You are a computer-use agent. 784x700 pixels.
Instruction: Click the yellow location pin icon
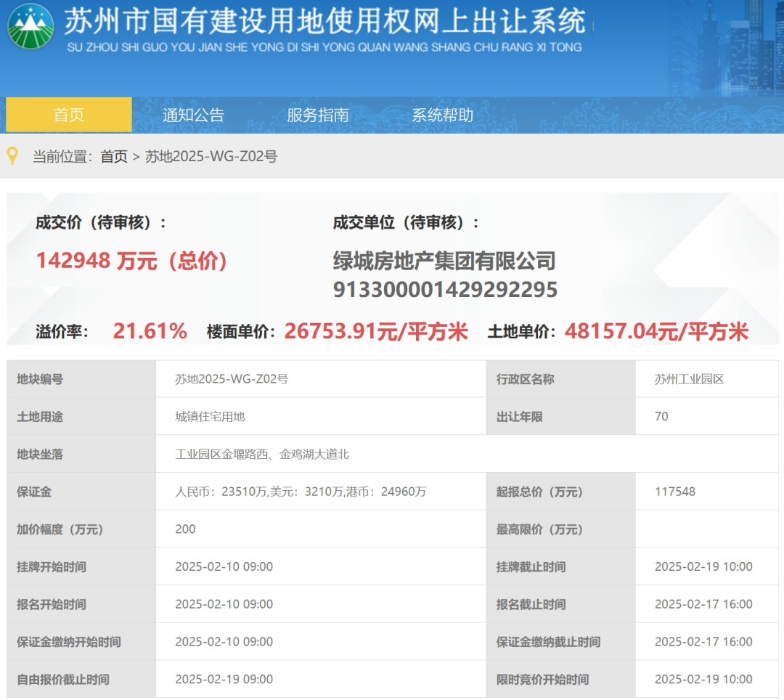tap(13, 156)
